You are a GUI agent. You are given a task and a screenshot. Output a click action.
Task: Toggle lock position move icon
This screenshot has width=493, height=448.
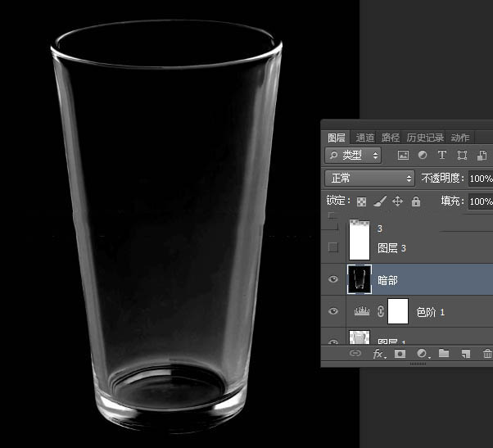coord(397,201)
